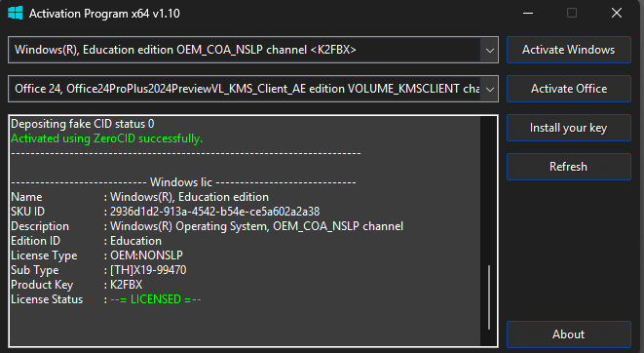Open the About dialog
644x353 pixels.
click(568, 334)
